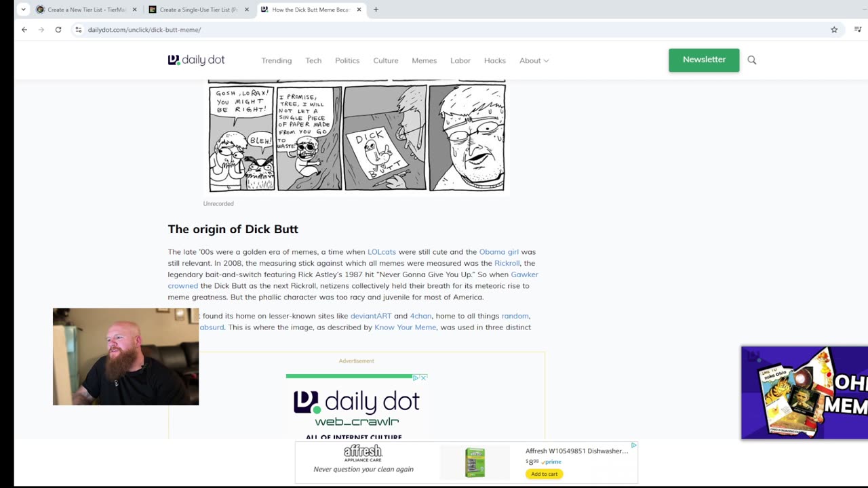Click the green Newsletter button
868x488 pixels.
click(x=704, y=60)
